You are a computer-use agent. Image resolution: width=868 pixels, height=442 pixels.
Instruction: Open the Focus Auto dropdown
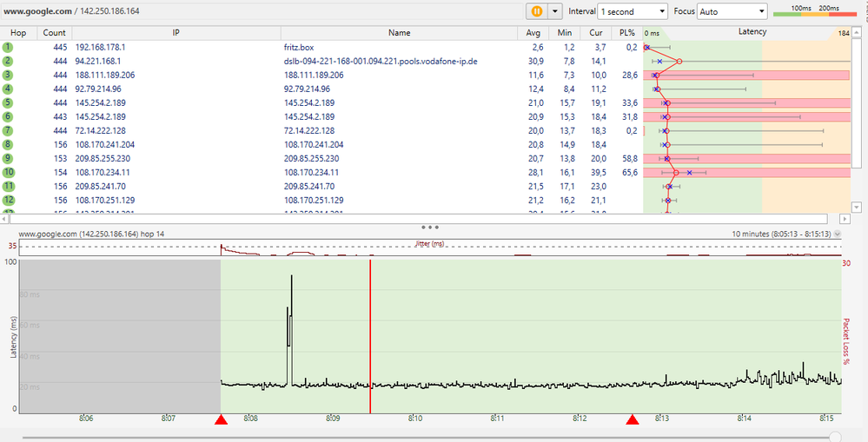[x=732, y=11]
